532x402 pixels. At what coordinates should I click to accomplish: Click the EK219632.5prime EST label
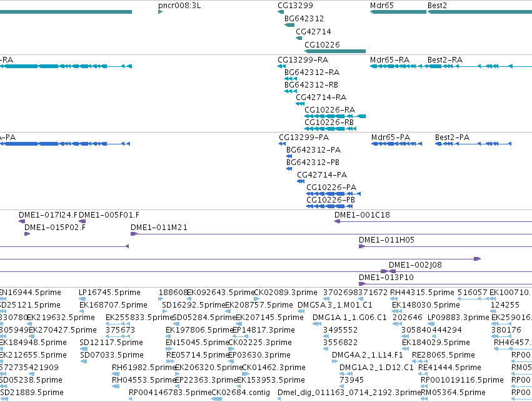click(x=61, y=317)
